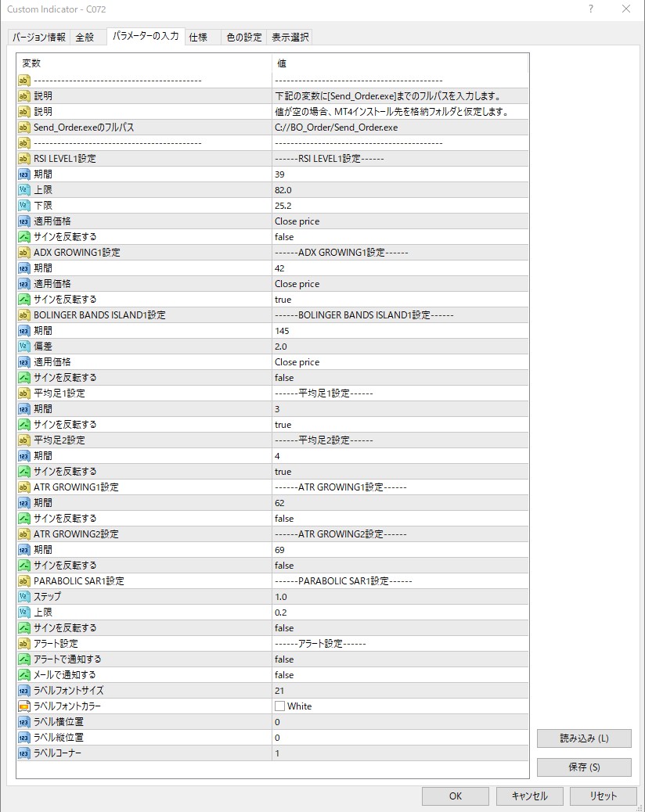Click the キャンセル button
The height and width of the screenshot is (812, 645).
tap(529, 796)
